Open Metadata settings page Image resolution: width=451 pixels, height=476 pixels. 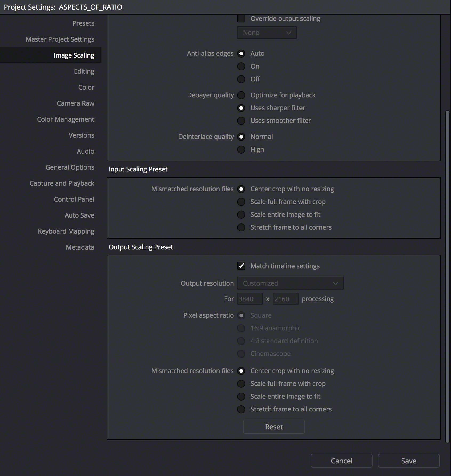point(80,247)
